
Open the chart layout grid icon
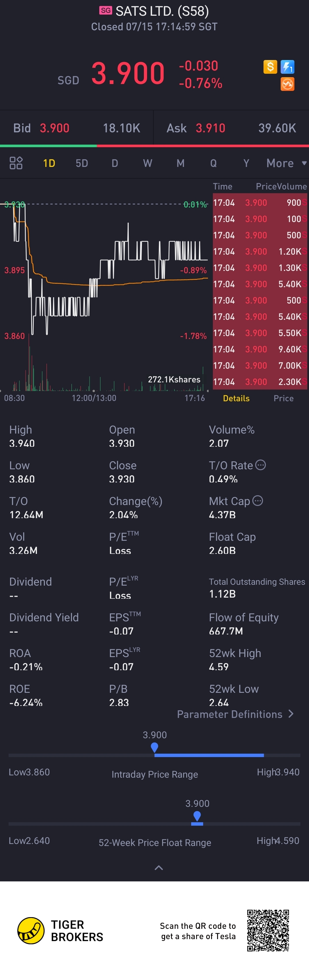[x=16, y=163]
